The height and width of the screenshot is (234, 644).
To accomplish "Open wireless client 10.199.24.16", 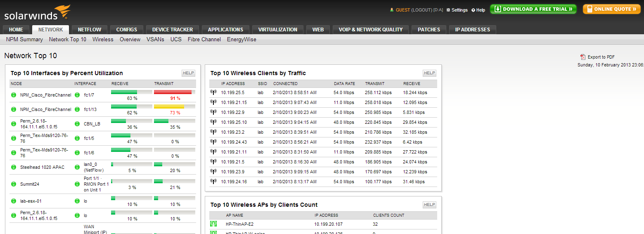I will [x=234, y=182].
